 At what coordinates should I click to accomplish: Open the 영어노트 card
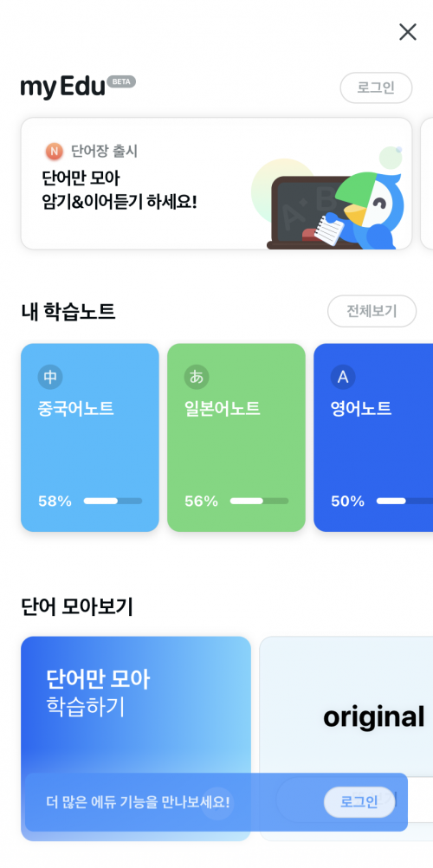tap(374, 437)
